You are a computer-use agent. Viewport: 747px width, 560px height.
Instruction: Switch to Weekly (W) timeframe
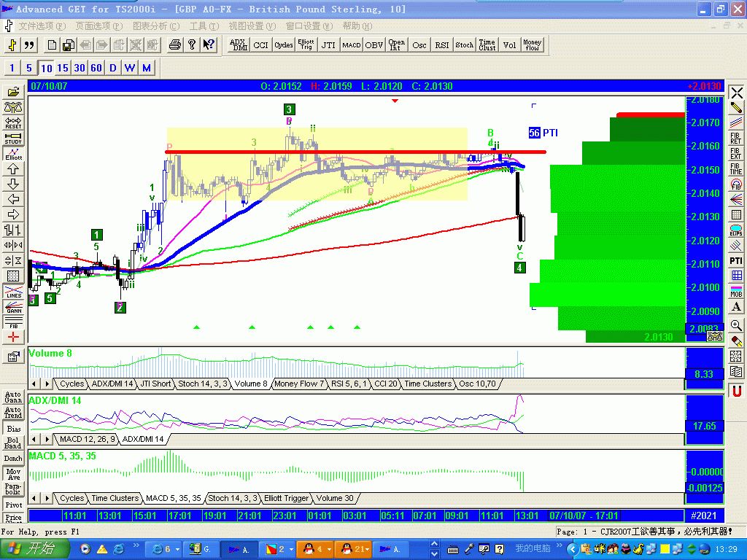pyautogui.click(x=130, y=68)
